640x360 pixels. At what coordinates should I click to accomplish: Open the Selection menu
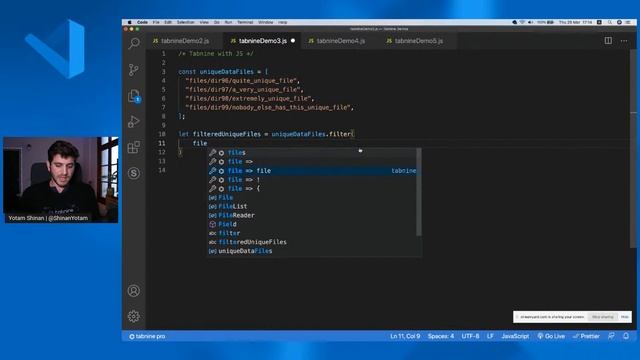(186, 22)
